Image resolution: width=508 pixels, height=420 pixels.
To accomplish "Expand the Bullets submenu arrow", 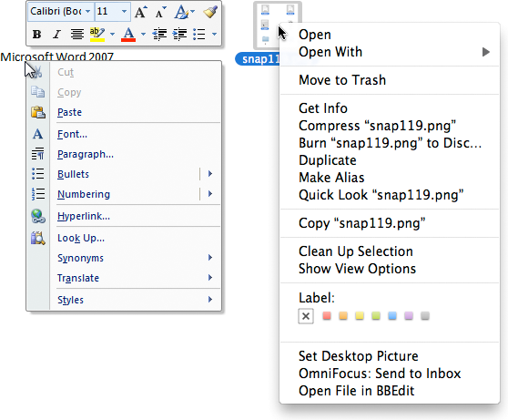I will click(210, 174).
